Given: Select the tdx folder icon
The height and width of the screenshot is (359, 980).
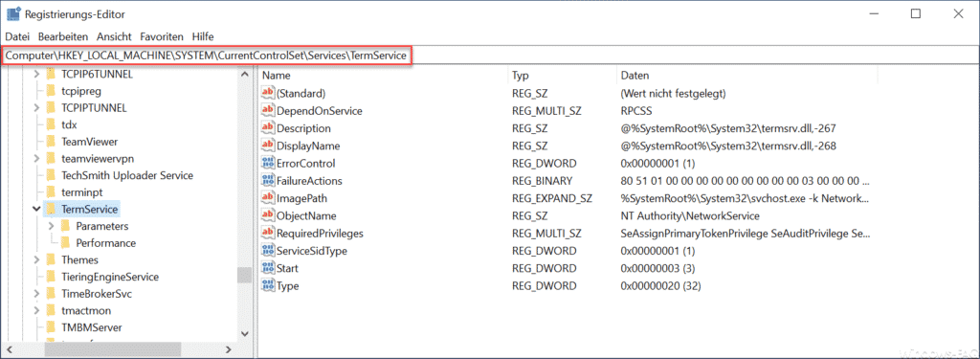Looking at the screenshot, I should pos(51,125).
